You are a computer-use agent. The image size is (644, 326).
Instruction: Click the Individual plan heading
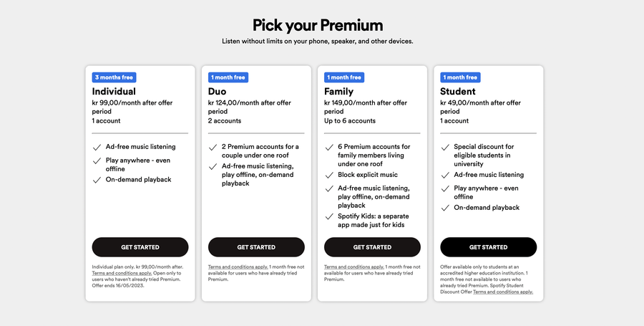[x=114, y=91]
